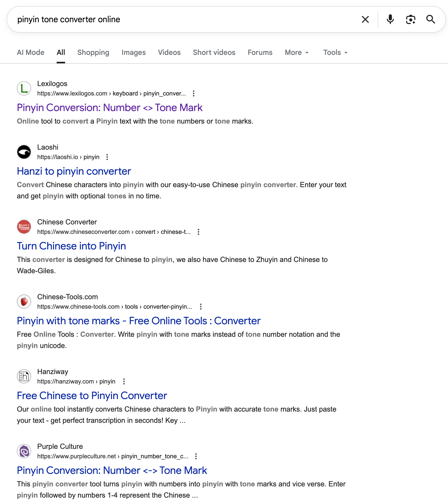Open the three-dot menu for the Lexilogos result
This screenshot has height=504, width=448.
(194, 93)
